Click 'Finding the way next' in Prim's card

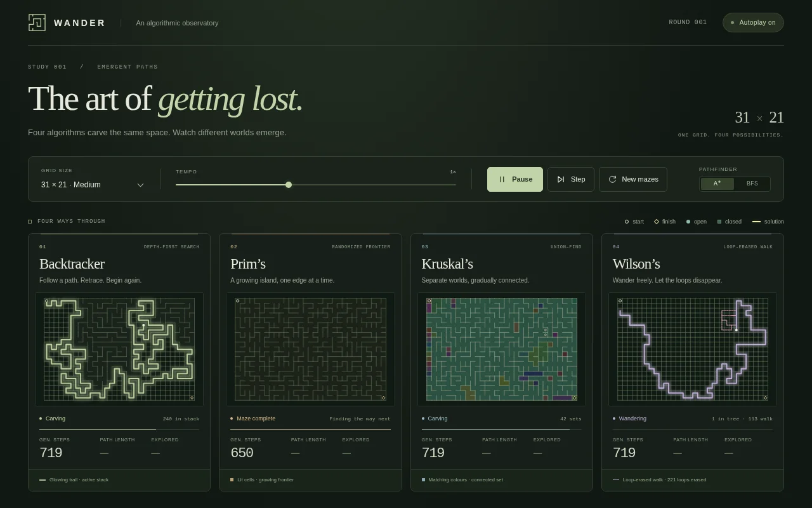[x=360, y=419]
